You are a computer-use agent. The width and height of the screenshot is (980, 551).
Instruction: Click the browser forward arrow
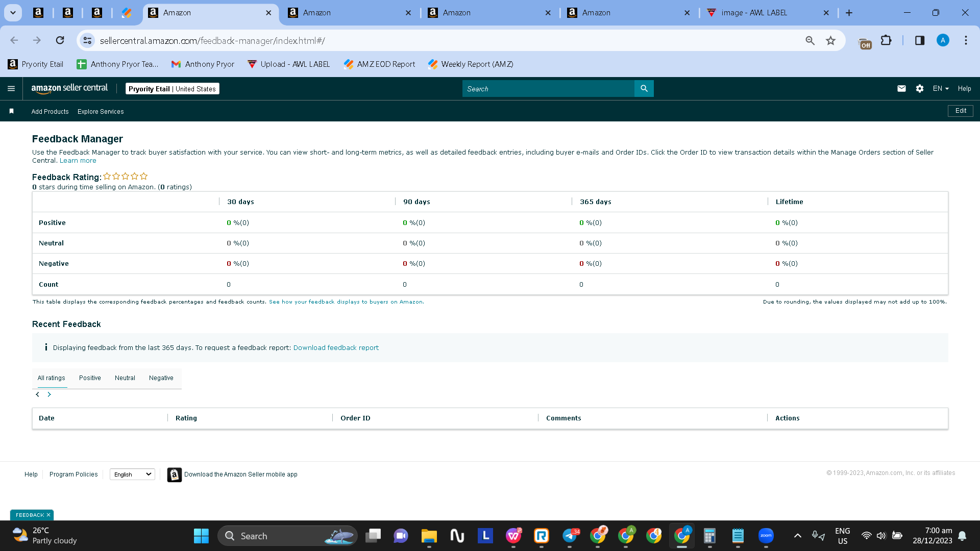coord(37,40)
